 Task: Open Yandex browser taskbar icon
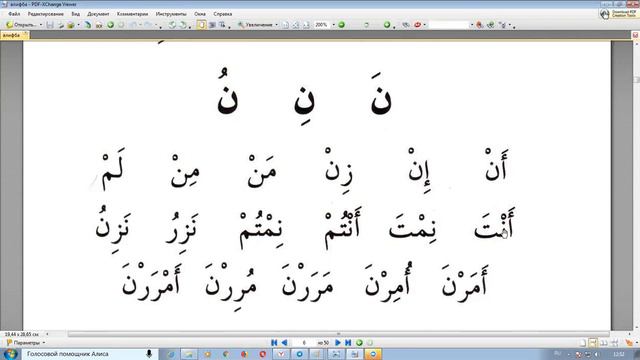click(282, 354)
